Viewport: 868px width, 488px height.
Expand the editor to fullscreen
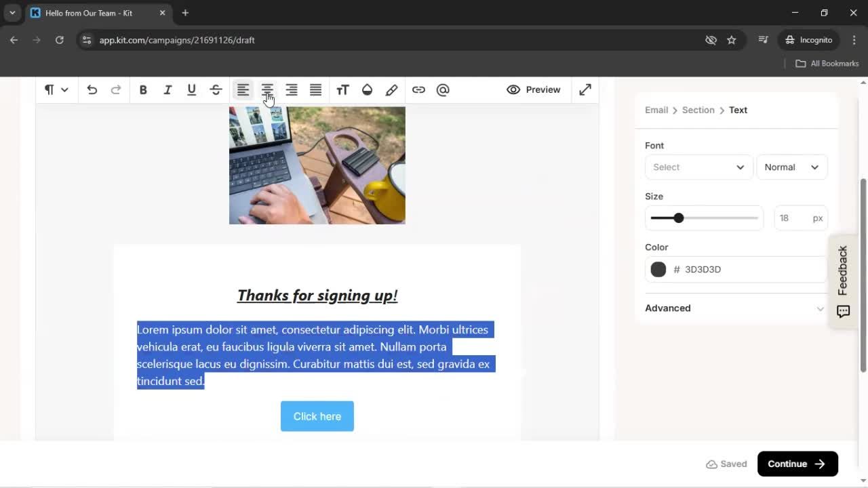click(585, 89)
